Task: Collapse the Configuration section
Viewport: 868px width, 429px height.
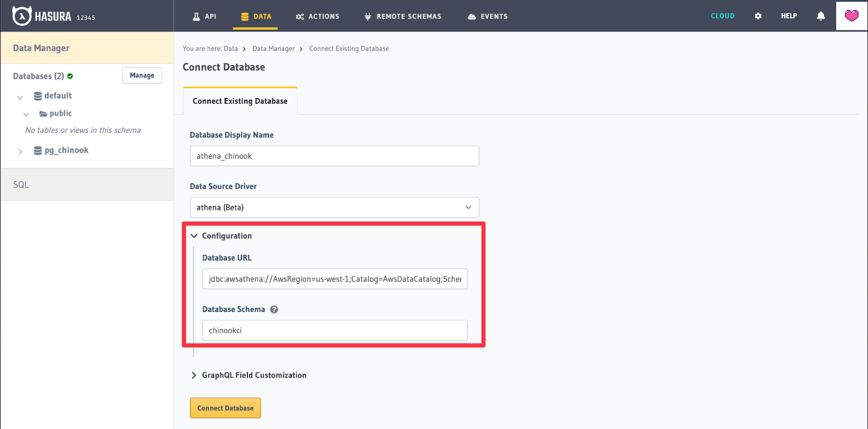Action: 194,236
